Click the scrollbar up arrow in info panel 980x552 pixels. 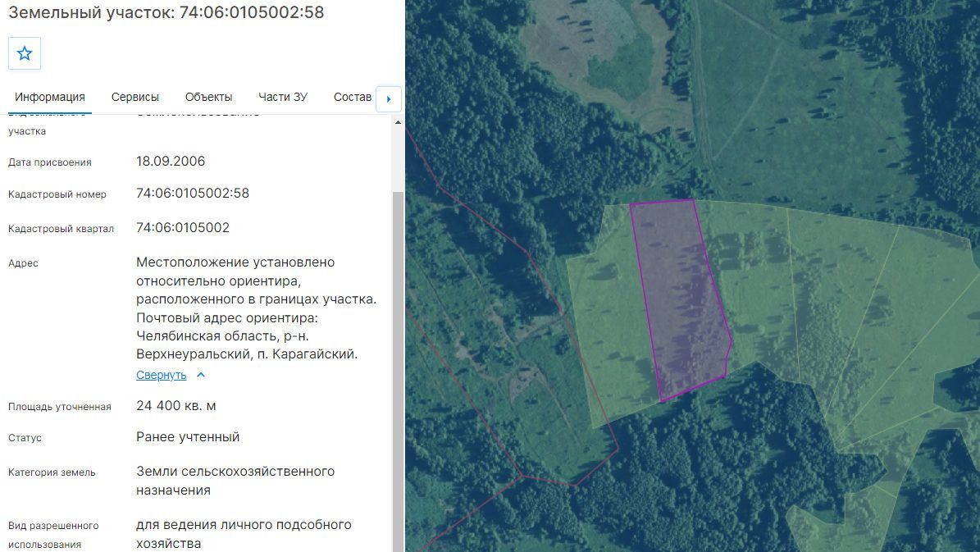[x=398, y=122]
